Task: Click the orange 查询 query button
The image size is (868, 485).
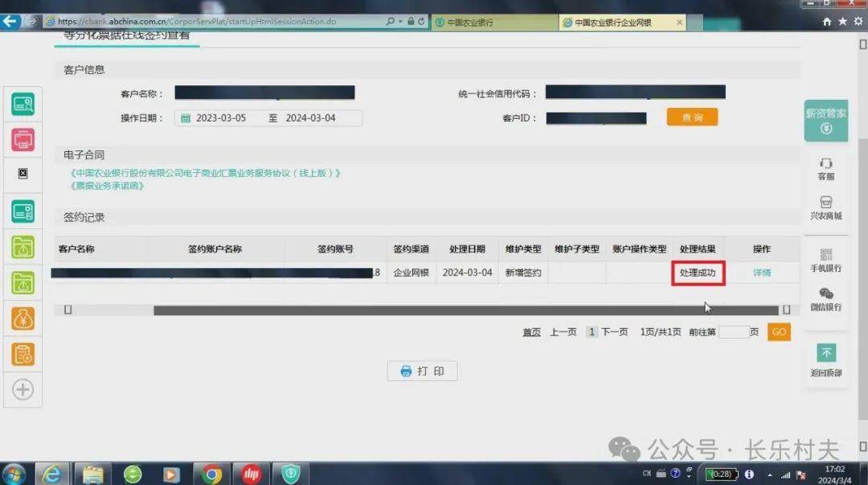Action: 691,117
